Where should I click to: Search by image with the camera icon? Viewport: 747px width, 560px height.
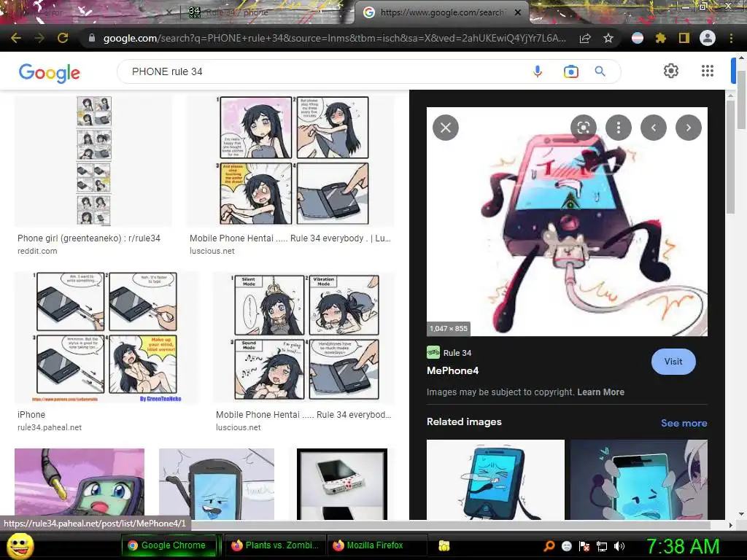(x=570, y=71)
